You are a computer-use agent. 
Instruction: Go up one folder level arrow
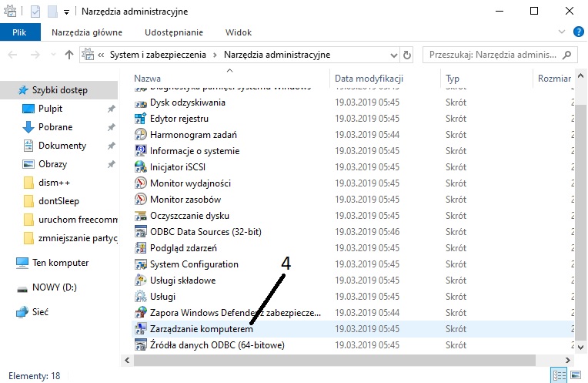coord(69,55)
